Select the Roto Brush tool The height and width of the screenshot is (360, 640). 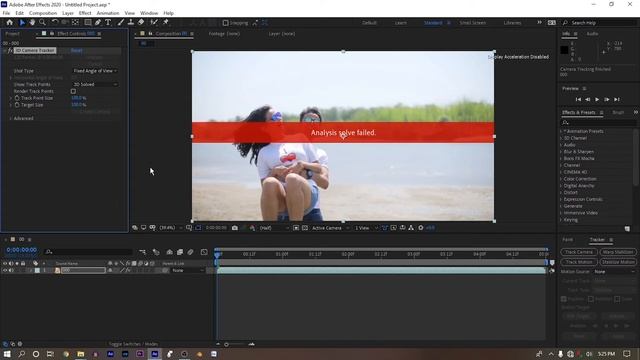tap(154, 22)
